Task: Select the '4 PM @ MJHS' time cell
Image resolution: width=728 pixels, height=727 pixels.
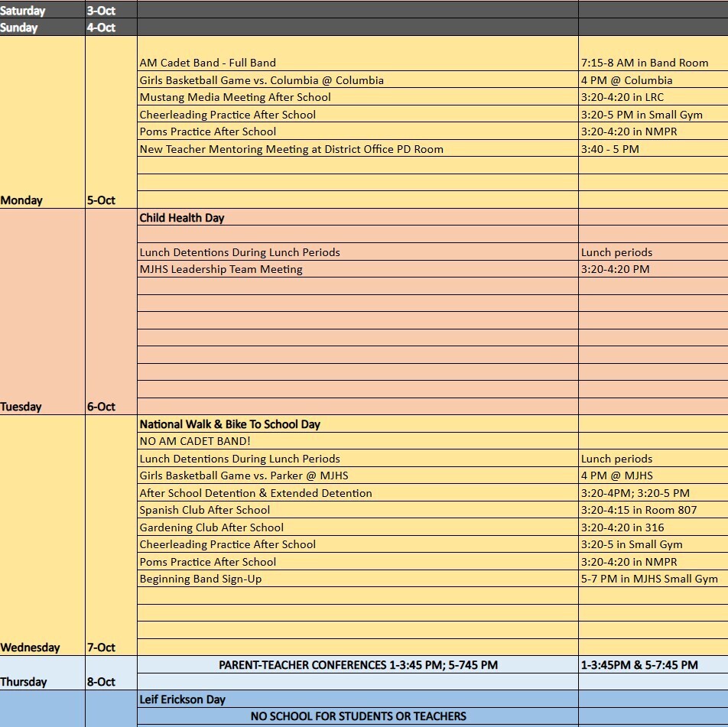Action: 653,475
